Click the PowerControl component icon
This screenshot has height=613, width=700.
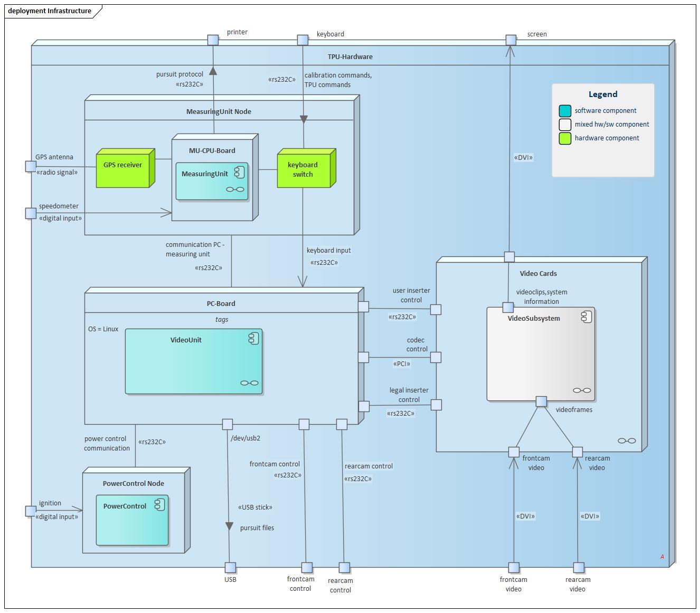(x=159, y=504)
